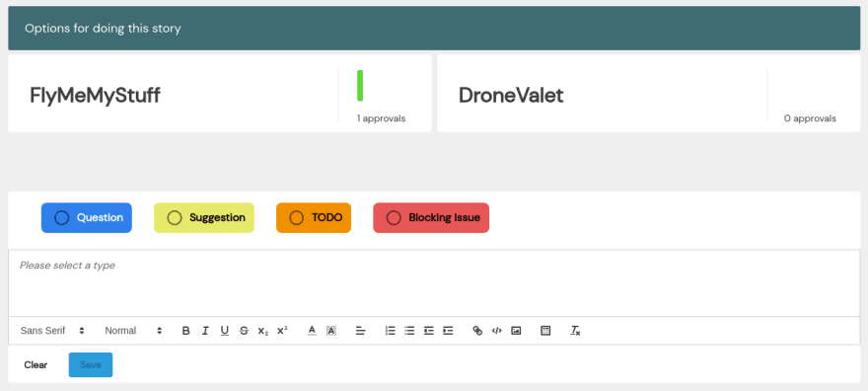The image size is (868, 391).
Task: Toggle bold formatting in editor toolbar
Action: [x=186, y=331]
